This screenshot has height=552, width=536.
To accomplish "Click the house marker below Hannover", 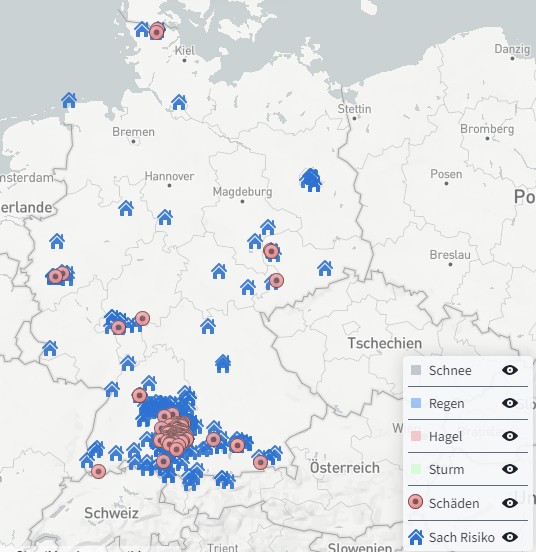I will coord(165,217).
